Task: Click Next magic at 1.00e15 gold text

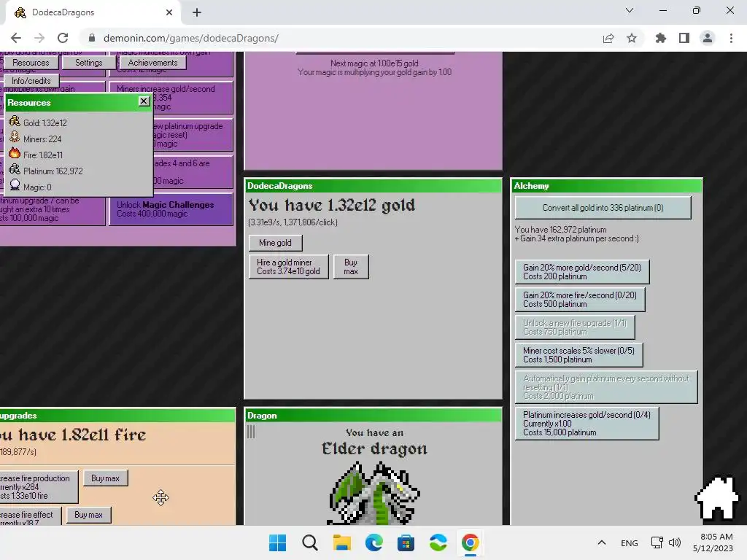Action: pyautogui.click(x=374, y=63)
